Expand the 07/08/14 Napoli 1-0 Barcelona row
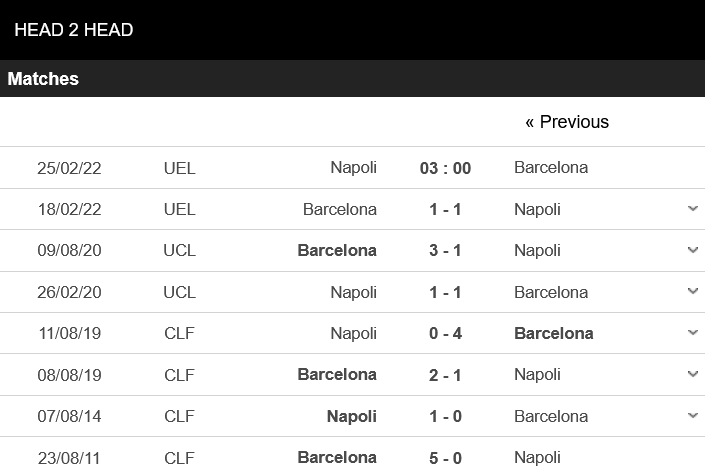This screenshot has width=705, height=473. coord(693,415)
